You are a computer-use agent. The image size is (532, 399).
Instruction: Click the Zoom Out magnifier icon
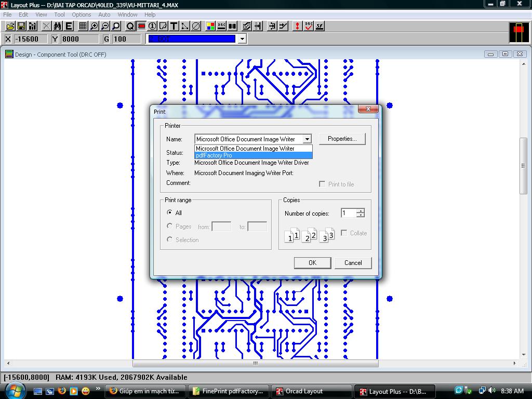(x=105, y=26)
